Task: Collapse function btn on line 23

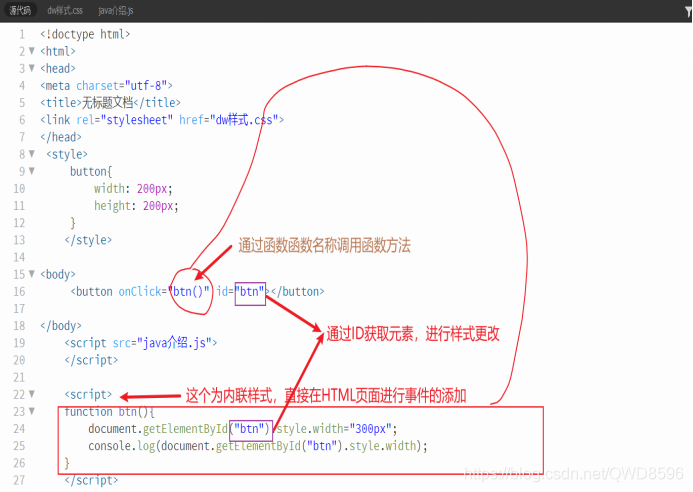Action: (x=32, y=411)
